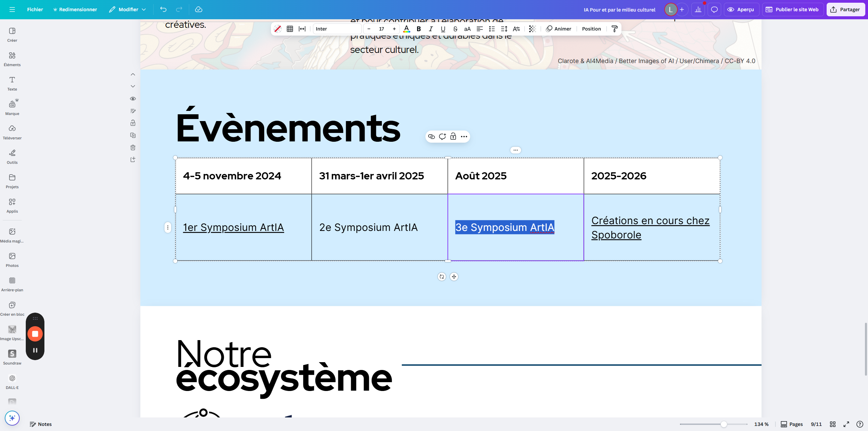Open more options (...) above the table

point(515,150)
